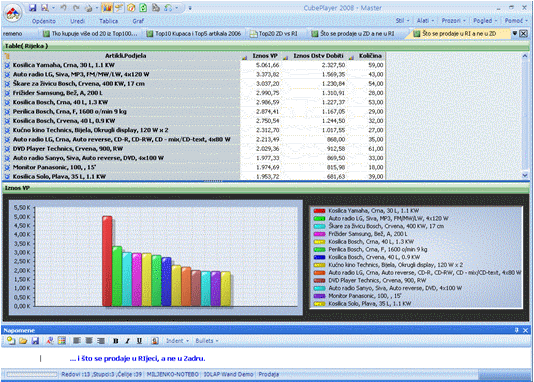The image size is (534, 382).
Task: Select row 'Perilica Bosch, Crna, F, 1600 o/min 9 kg'
Action: click(194, 112)
